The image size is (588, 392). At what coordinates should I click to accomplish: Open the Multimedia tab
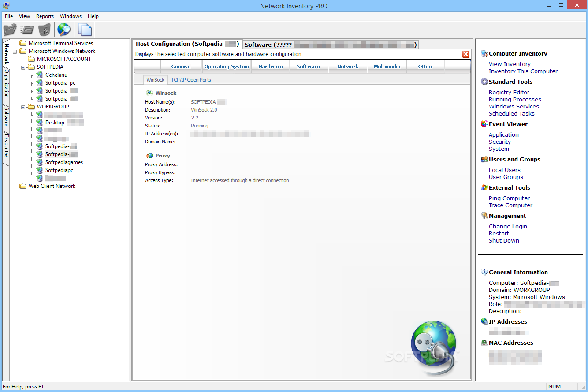[387, 67]
